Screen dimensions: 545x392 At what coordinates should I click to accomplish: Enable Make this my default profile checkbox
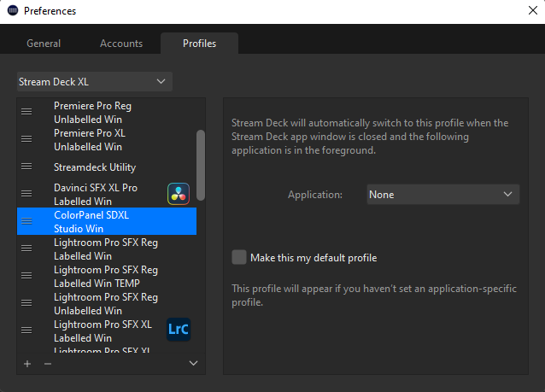(239, 258)
